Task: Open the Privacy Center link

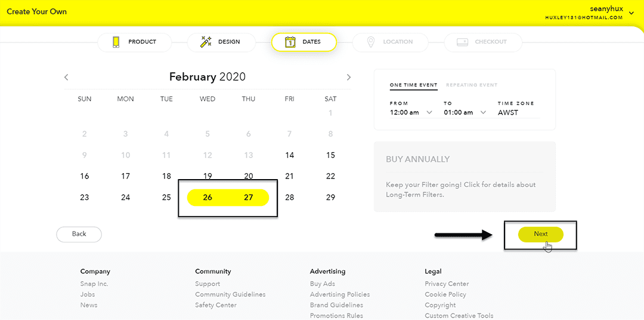Action: 447,284
